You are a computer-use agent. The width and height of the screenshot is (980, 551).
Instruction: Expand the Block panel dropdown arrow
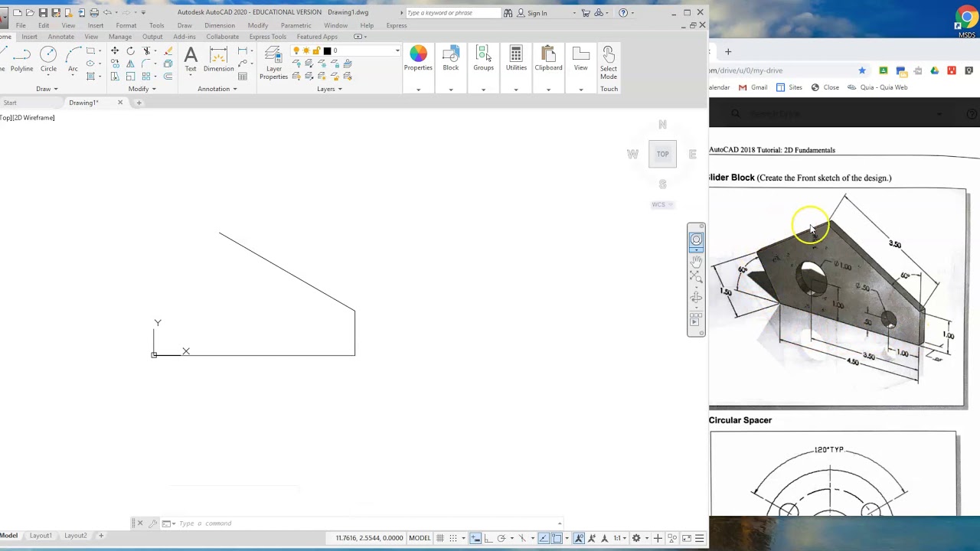pos(451,90)
